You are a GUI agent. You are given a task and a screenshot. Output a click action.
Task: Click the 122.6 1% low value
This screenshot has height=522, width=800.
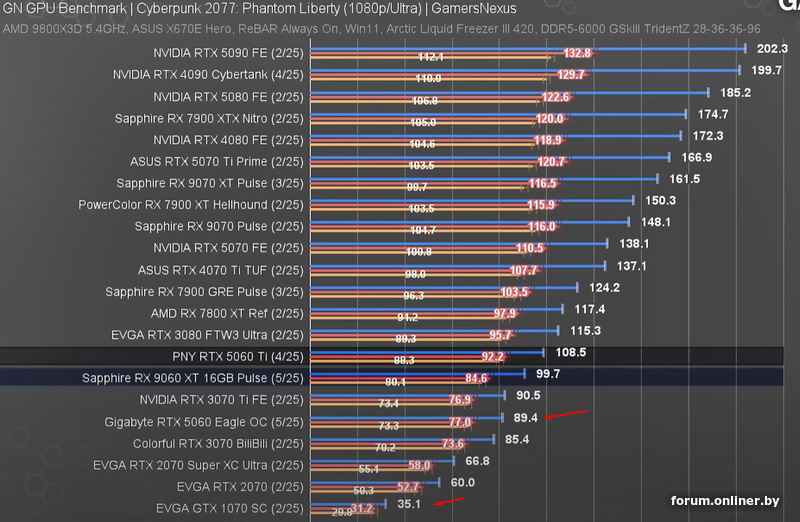click(555, 97)
